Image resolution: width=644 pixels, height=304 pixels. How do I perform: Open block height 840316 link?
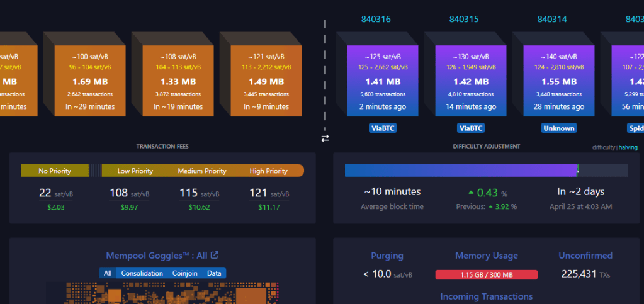376,20
